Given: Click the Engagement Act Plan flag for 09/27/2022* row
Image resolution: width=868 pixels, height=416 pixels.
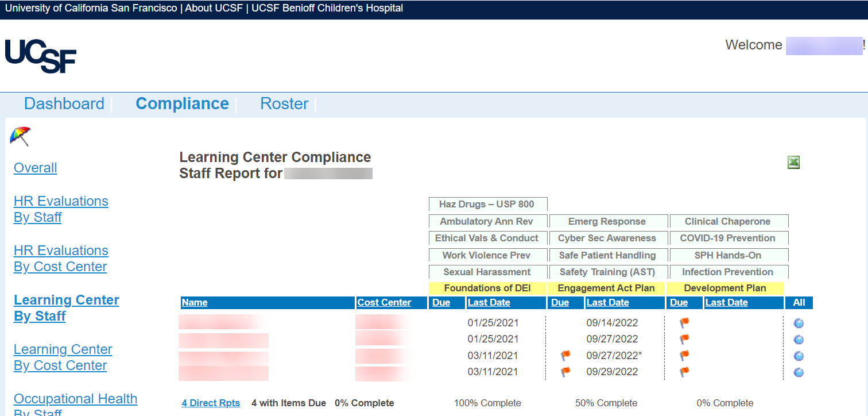Looking at the screenshot, I should (x=565, y=356).
